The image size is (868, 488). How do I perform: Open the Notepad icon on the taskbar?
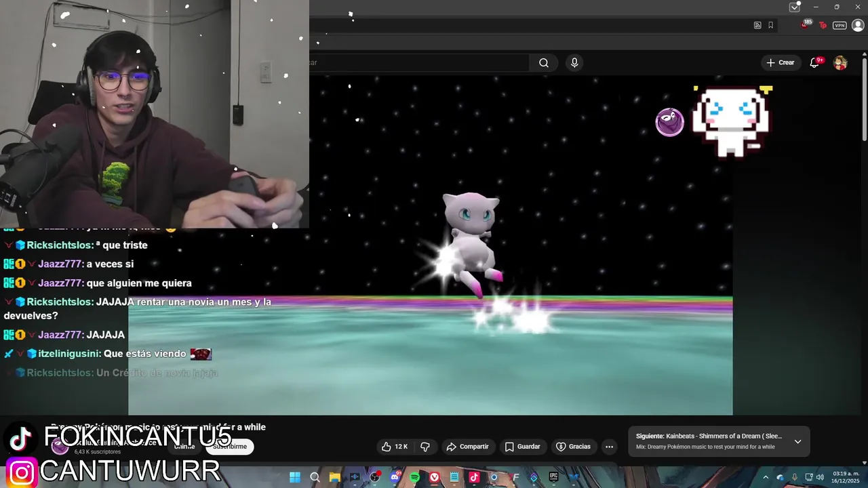pos(454,477)
